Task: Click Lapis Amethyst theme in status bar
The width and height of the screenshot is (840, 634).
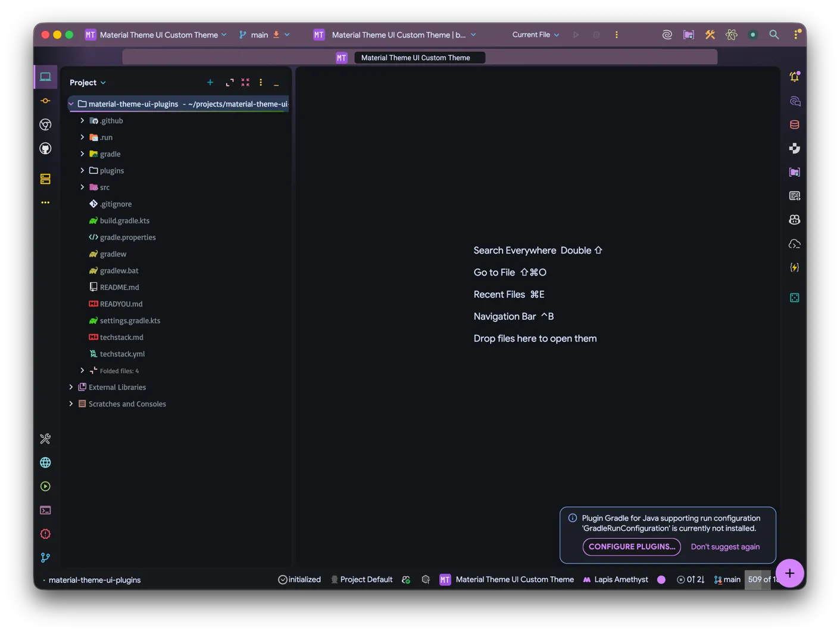Action: 616,579
